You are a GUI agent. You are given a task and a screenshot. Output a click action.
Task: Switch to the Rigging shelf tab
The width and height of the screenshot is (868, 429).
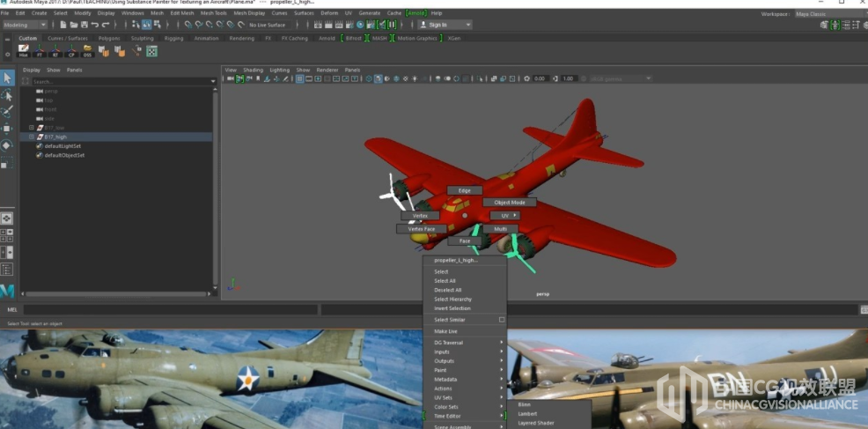coord(173,38)
